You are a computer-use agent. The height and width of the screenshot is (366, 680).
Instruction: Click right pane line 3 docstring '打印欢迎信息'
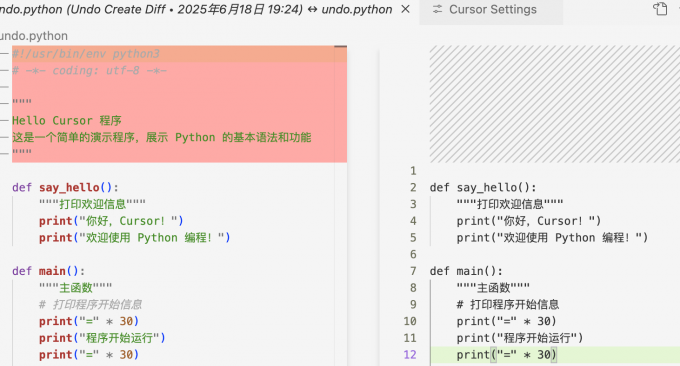(510, 204)
